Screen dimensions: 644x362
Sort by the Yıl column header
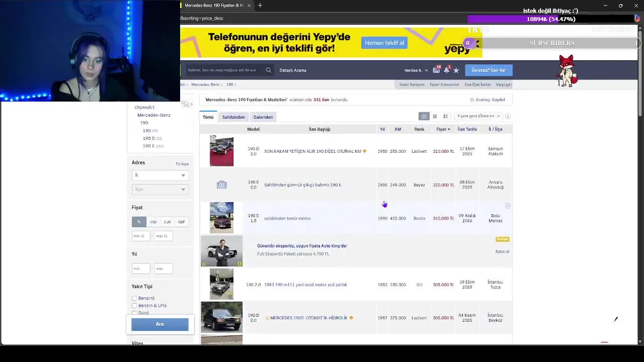pyautogui.click(x=382, y=129)
